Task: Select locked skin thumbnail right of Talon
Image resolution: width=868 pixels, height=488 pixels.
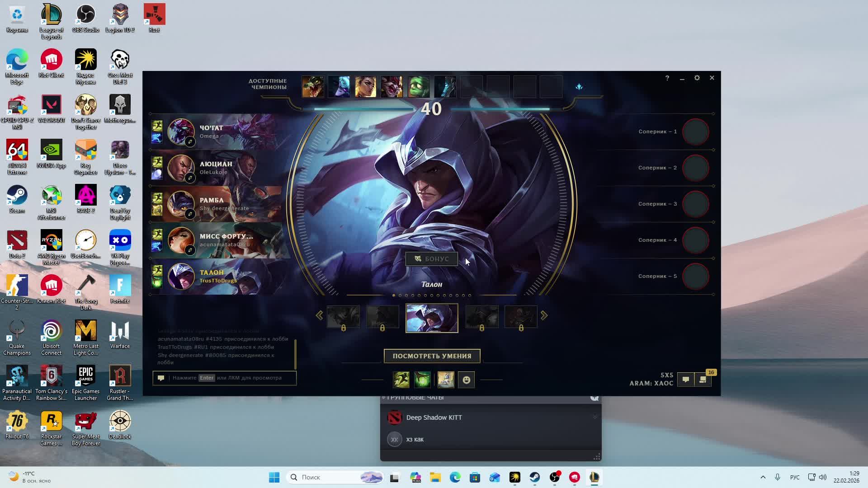Action: (x=481, y=317)
